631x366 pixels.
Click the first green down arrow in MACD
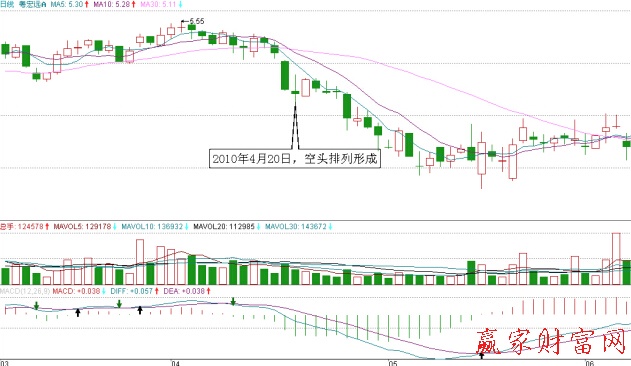point(36,306)
